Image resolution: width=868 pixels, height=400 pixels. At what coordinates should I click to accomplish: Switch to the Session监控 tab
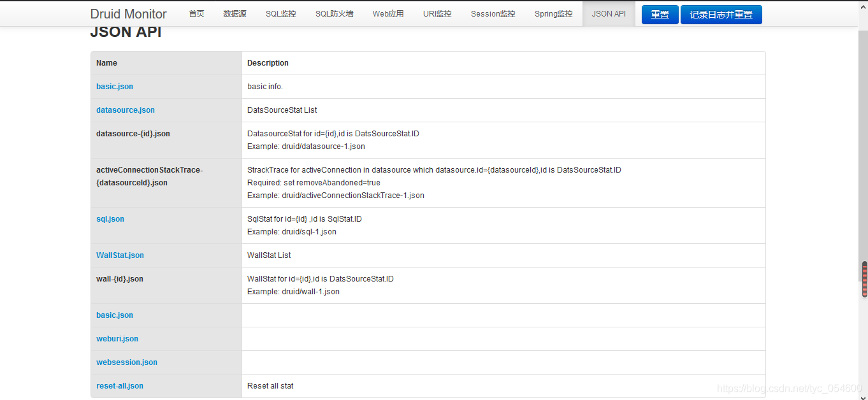493,14
